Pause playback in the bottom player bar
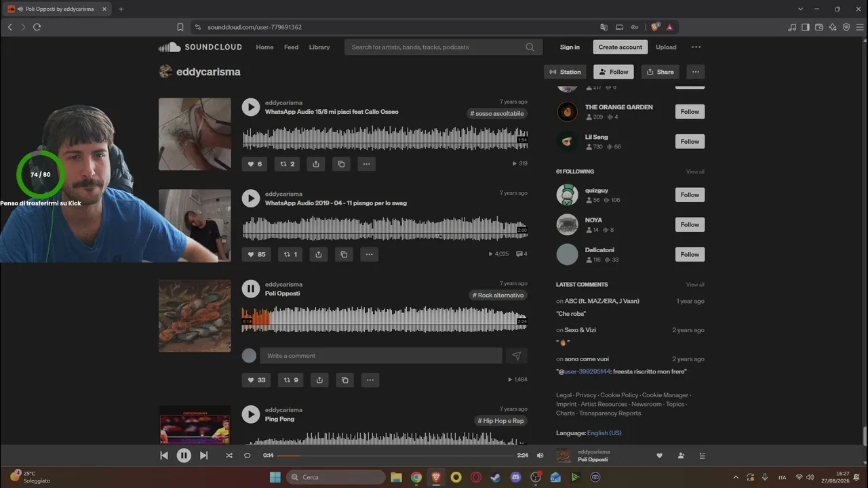868x488 pixels. (x=184, y=455)
